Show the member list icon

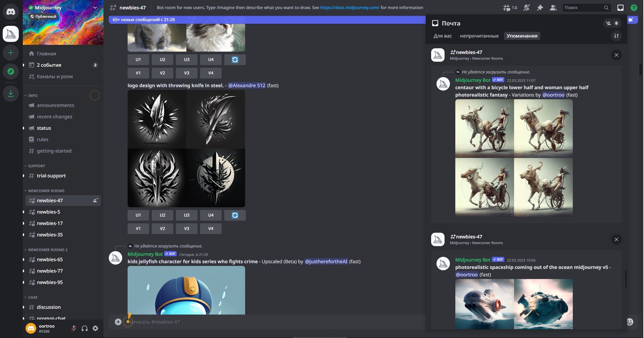(553, 8)
